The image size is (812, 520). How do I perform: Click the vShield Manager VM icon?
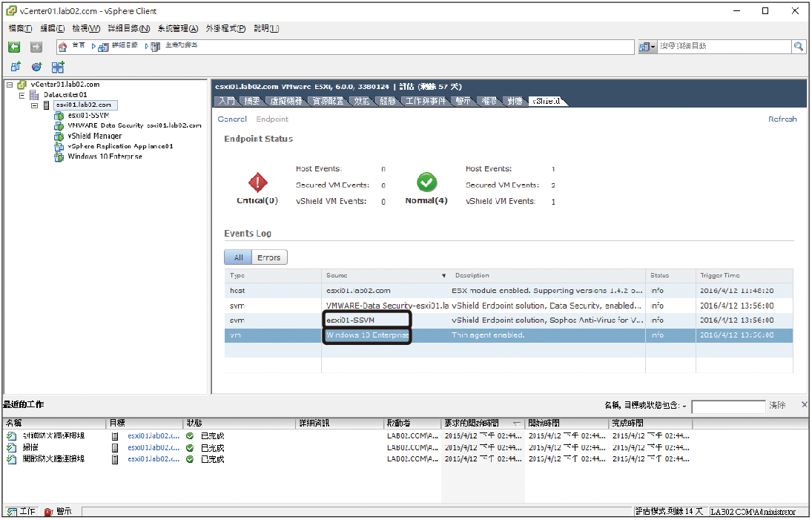point(59,136)
